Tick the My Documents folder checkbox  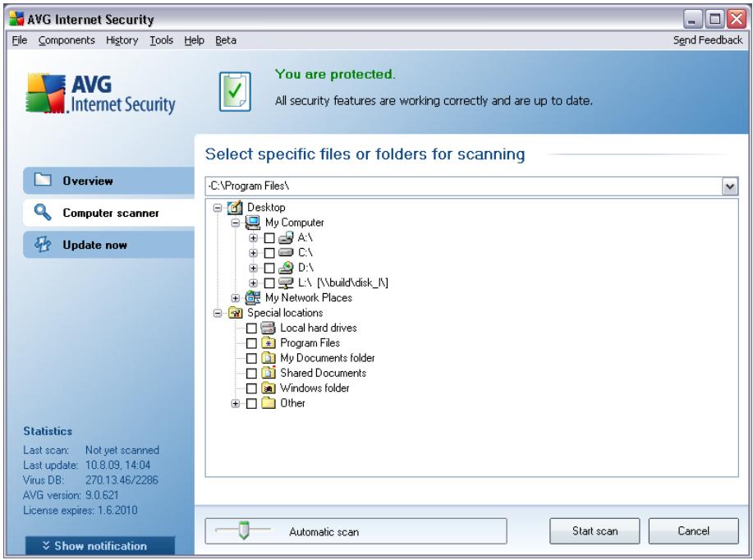coord(251,358)
